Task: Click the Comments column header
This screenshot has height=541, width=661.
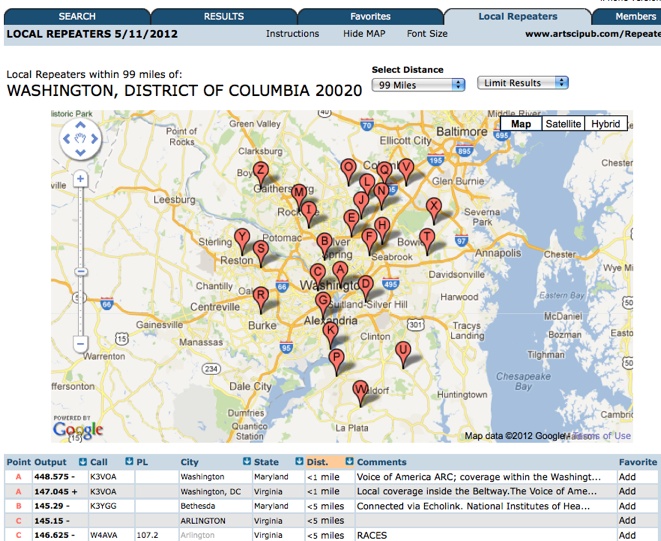Action: (x=382, y=462)
